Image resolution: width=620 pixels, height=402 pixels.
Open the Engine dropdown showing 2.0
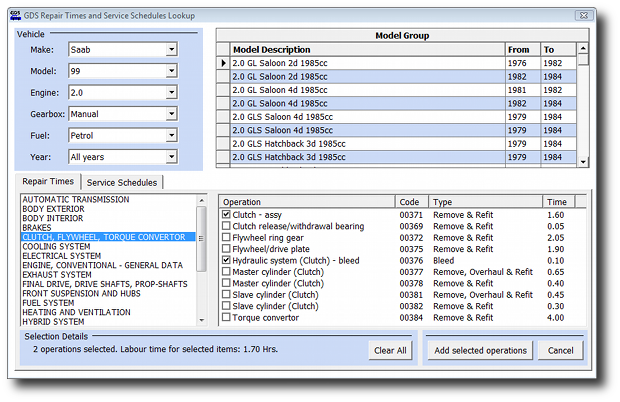[x=171, y=92]
